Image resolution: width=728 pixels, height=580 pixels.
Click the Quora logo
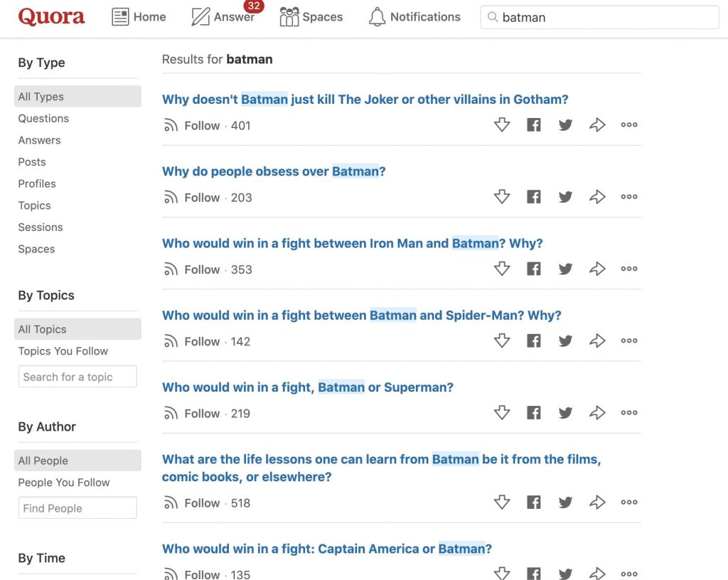click(x=50, y=16)
